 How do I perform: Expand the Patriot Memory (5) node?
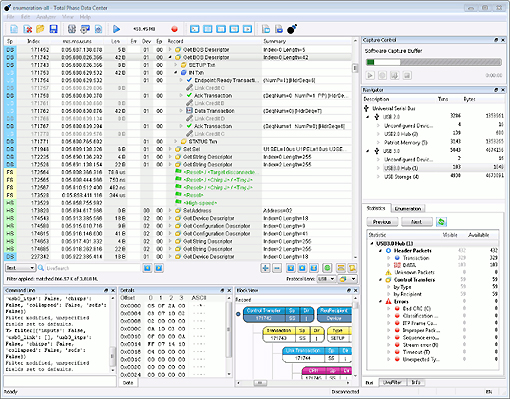click(378, 143)
